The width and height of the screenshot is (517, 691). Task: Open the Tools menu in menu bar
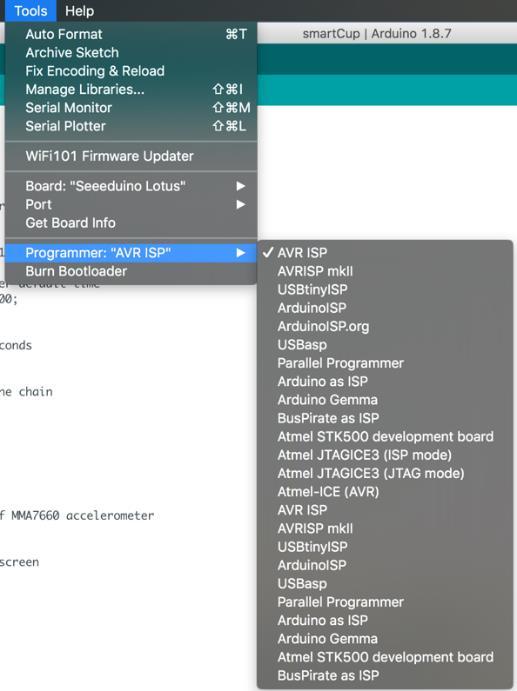[30, 11]
